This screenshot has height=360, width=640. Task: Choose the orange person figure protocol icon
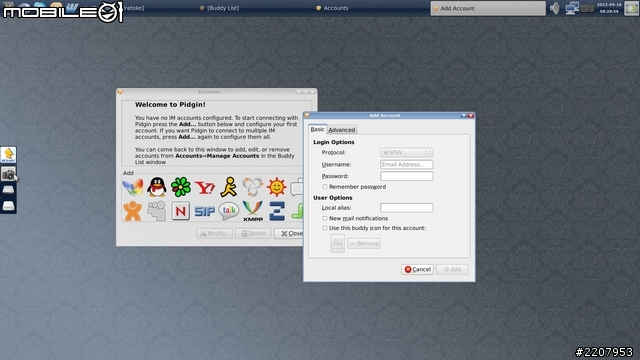pos(133,211)
